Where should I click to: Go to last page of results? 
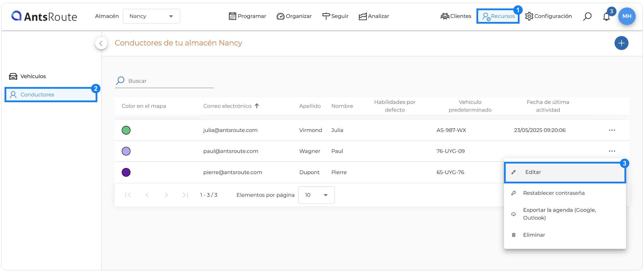pos(185,195)
